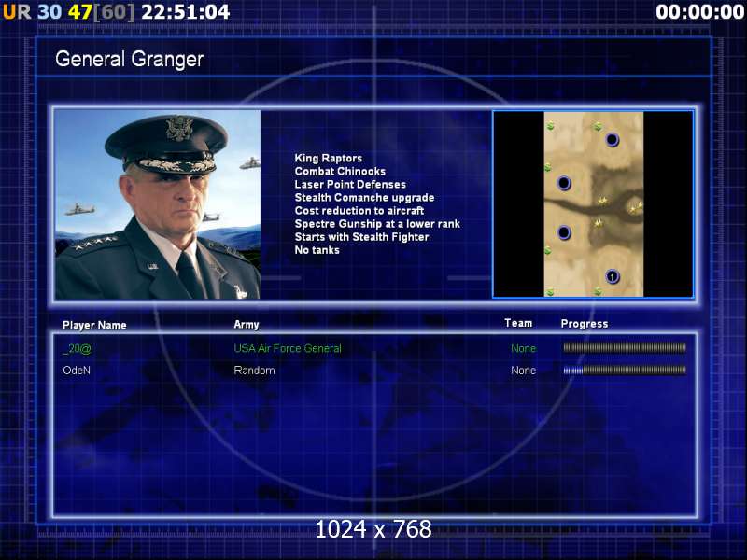
Task: Click the Random army entry for OdeN
Action: pos(254,371)
